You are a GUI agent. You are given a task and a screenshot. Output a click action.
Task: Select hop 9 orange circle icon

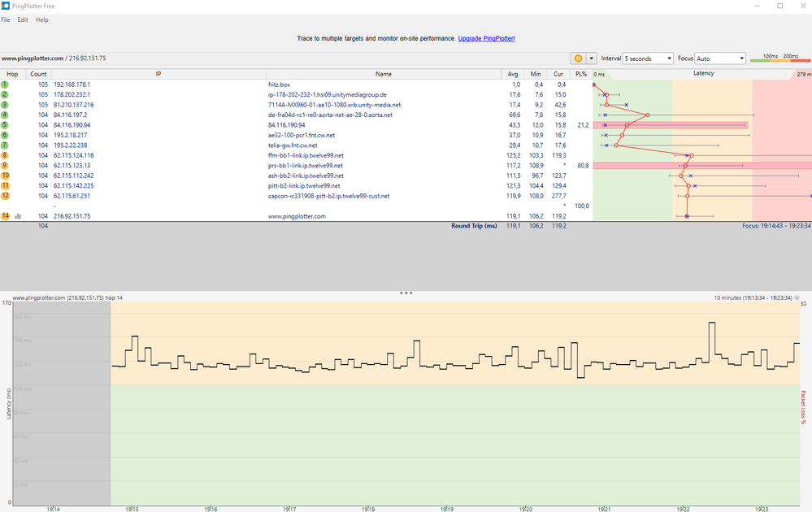(5, 166)
